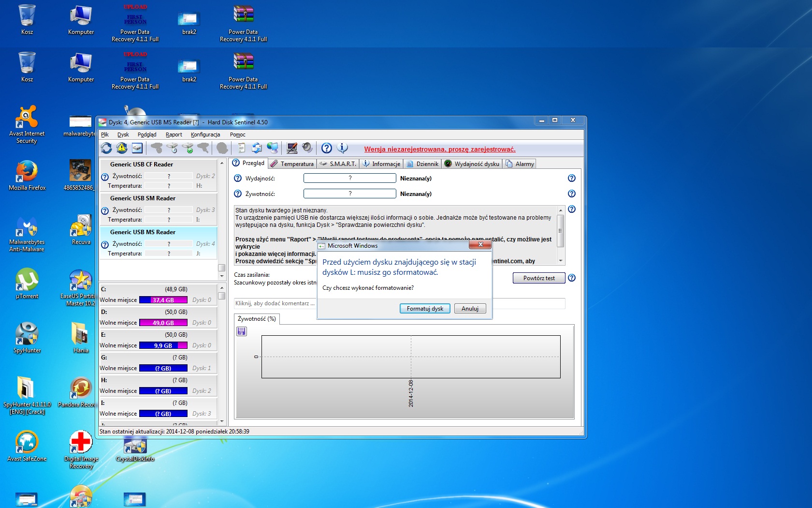
Task: Switch to the Dziennik tab
Action: click(422, 164)
